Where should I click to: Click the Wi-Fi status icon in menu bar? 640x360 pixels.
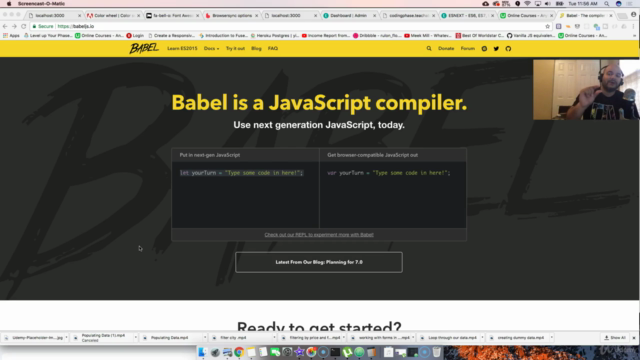click(527, 4)
